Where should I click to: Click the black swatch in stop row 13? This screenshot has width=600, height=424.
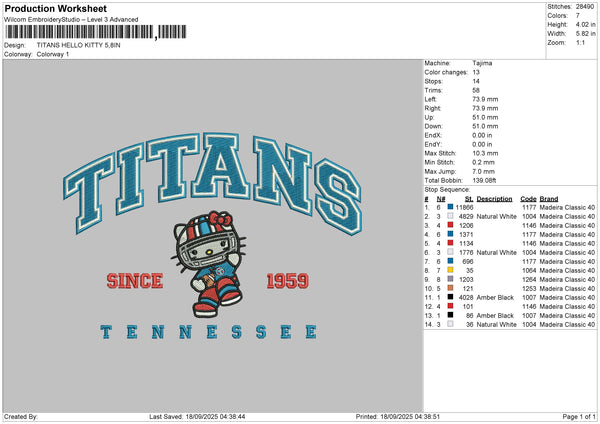point(450,315)
